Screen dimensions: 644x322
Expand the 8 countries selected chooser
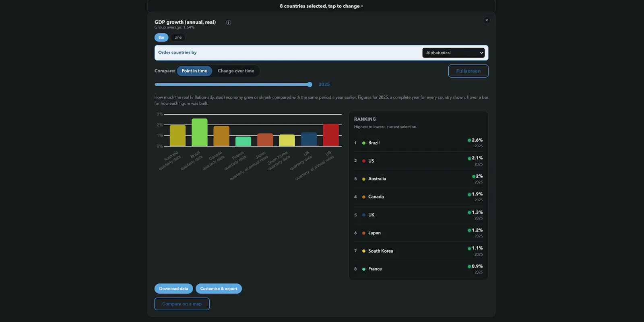pos(321,6)
